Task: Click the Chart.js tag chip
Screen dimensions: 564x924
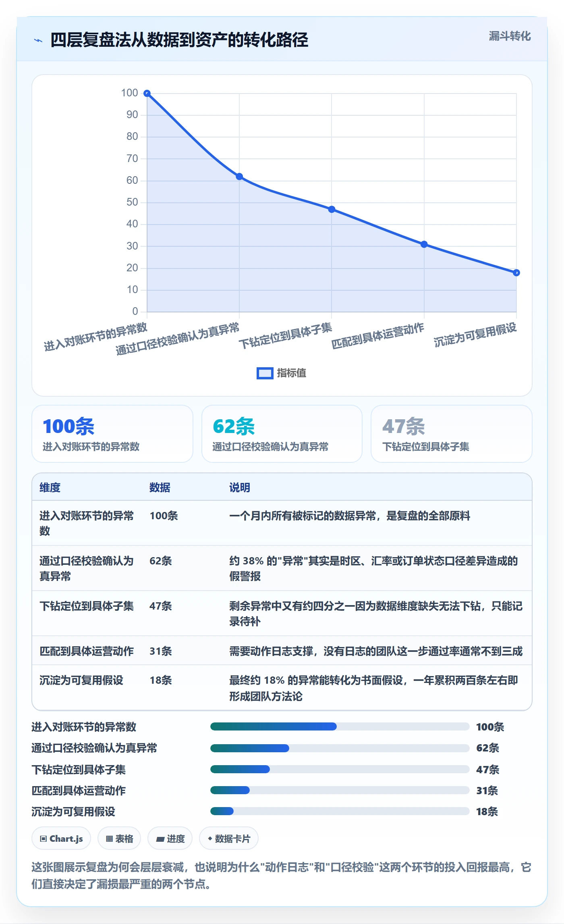Action: tap(61, 839)
